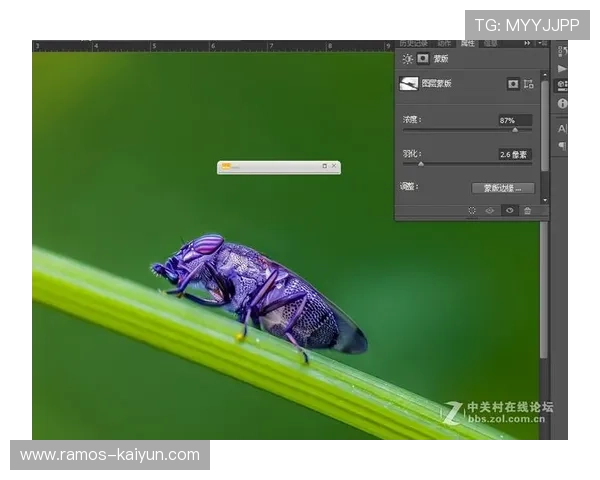Click the properties panel vertical scrollbar thumb
Image resolution: width=600 pixels, height=480 pixels.
[x=545, y=126]
